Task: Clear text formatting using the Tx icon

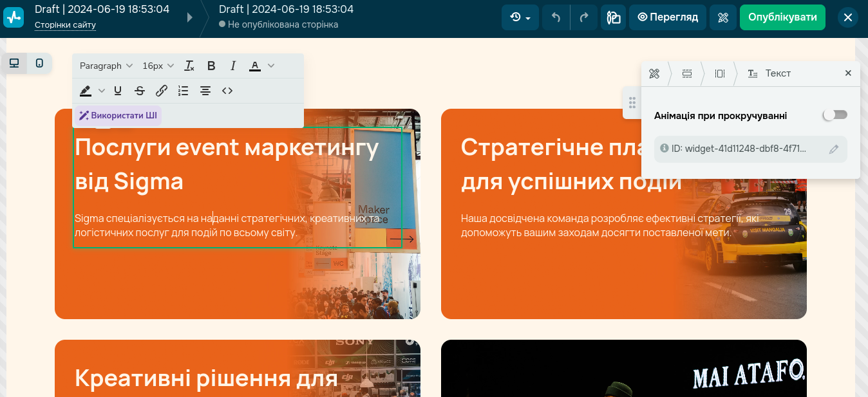Action: tap(189, 66)
